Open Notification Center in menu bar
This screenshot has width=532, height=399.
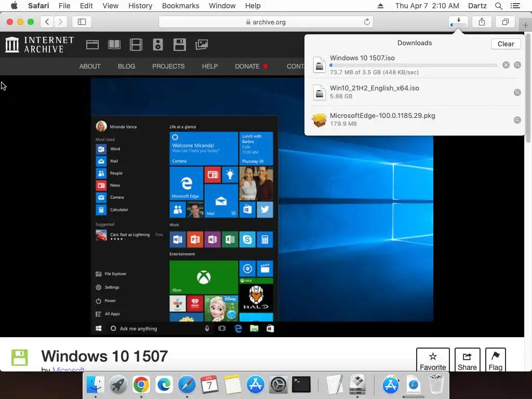click(515, 6)
